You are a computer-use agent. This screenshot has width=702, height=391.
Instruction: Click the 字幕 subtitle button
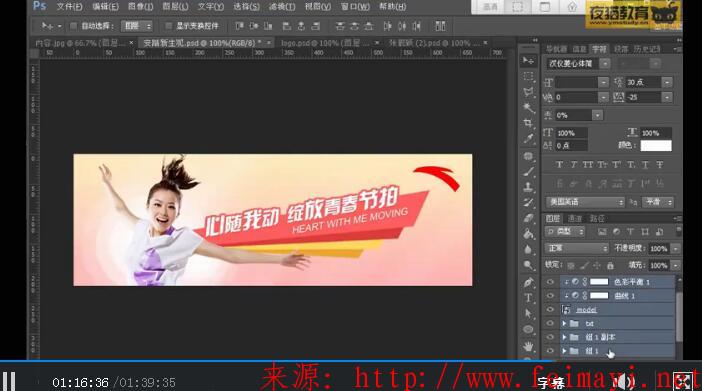pos(551,383)
